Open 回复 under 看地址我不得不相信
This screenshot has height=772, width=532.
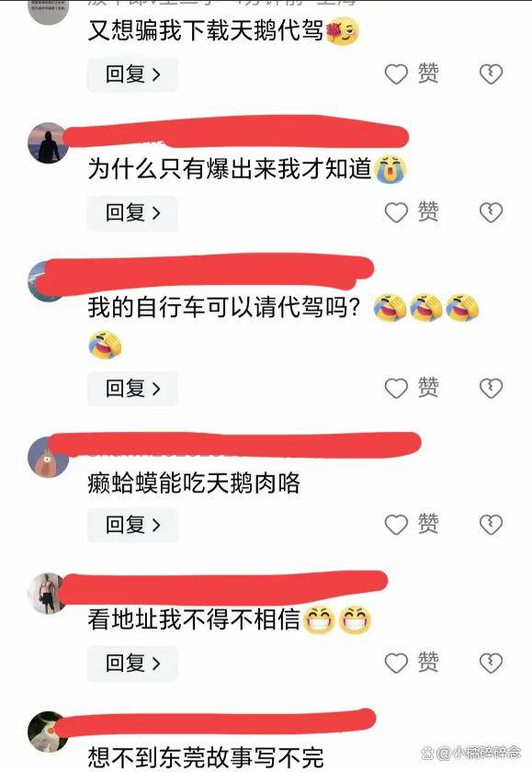pyautogui.click(x=132, y=664)
